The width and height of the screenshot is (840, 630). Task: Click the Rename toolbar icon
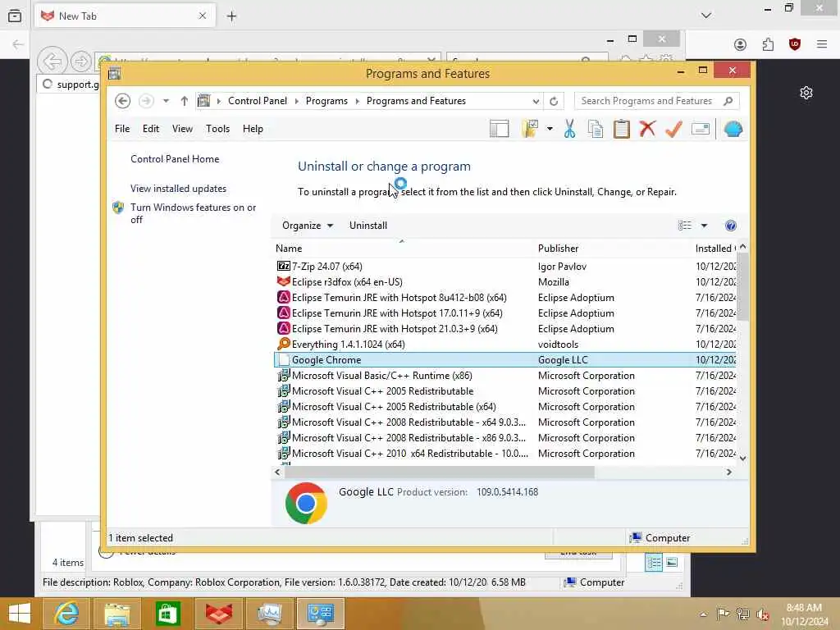701,129
